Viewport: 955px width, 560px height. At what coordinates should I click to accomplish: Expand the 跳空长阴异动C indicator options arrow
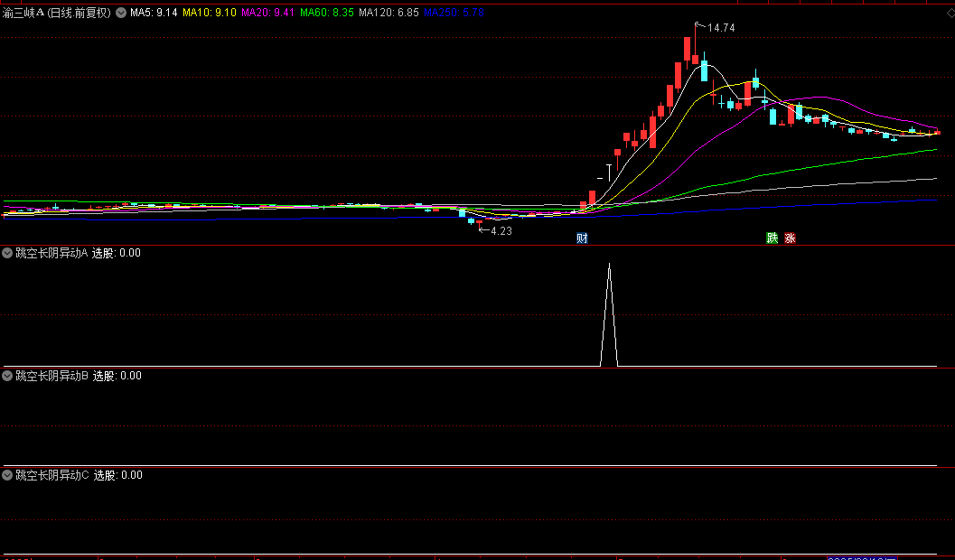[x=7, y=475]
